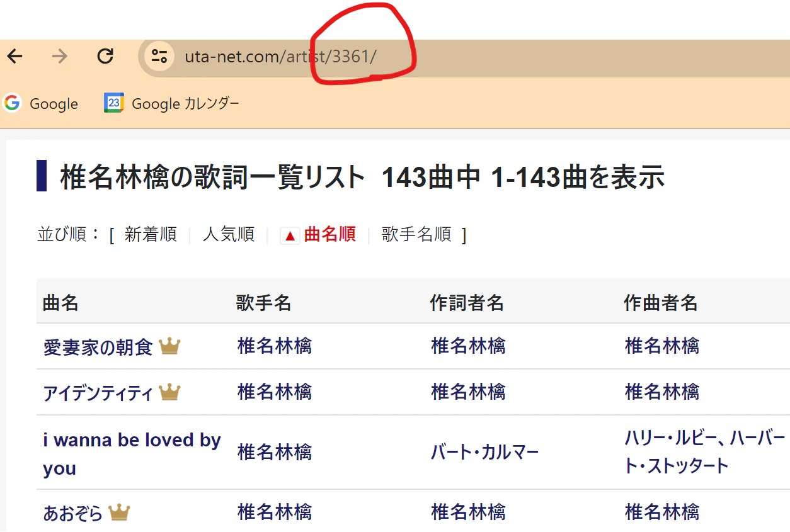Click the heading 椎名林檎の歌詞一覧リスト
790x532 pixels.
(x=212, y=177)
